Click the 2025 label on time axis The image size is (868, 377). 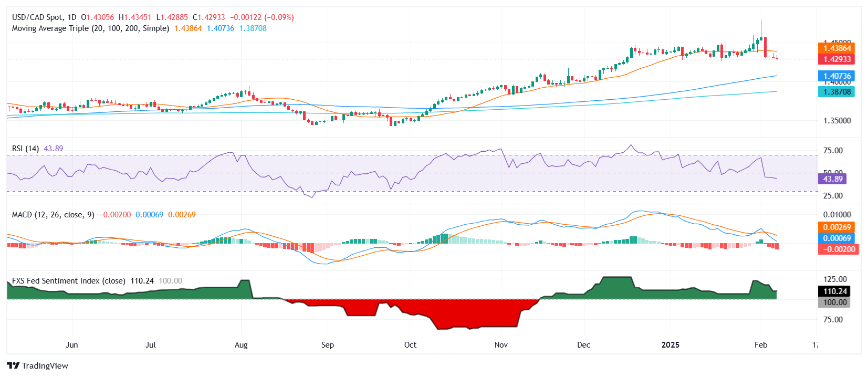[670, 345]
